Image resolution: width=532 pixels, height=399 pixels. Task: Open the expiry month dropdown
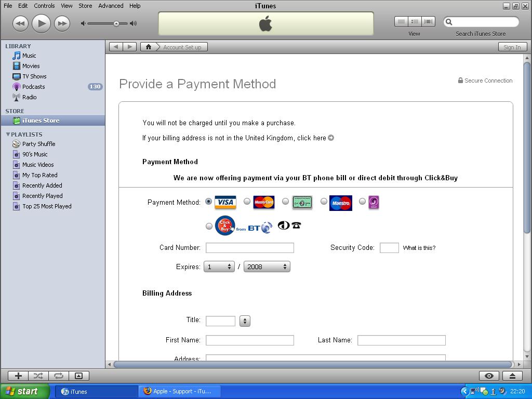point(219,267)
